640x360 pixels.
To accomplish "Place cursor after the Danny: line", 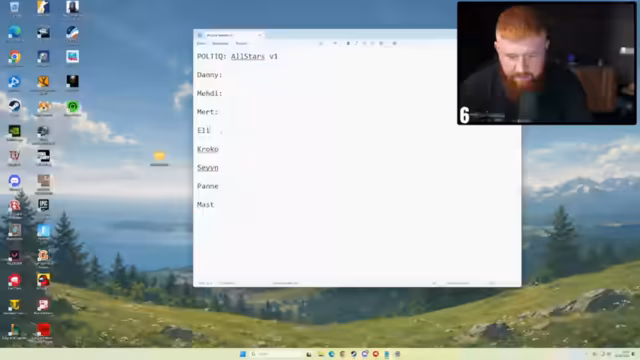I will (223, 75).
